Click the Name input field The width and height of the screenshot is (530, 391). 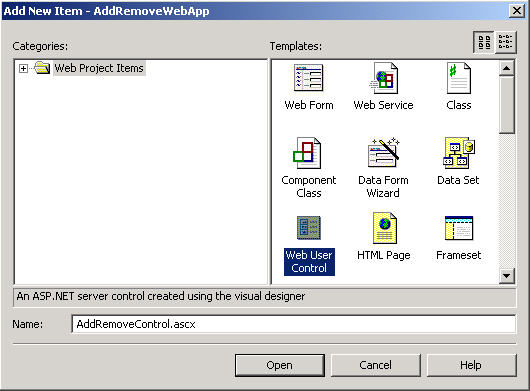tap(293, 324)
